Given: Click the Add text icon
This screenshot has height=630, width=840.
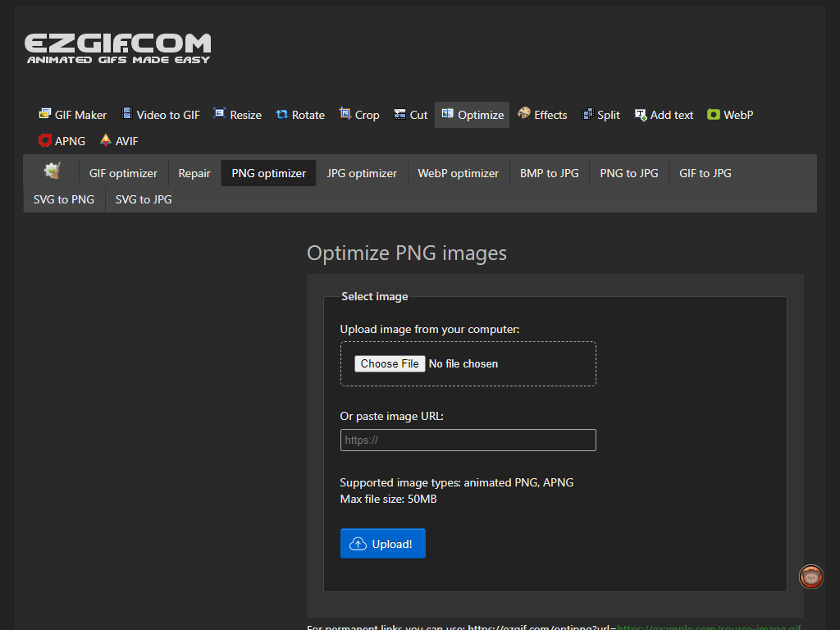Looking at the screenshot, I should click(x=641, y=115).
